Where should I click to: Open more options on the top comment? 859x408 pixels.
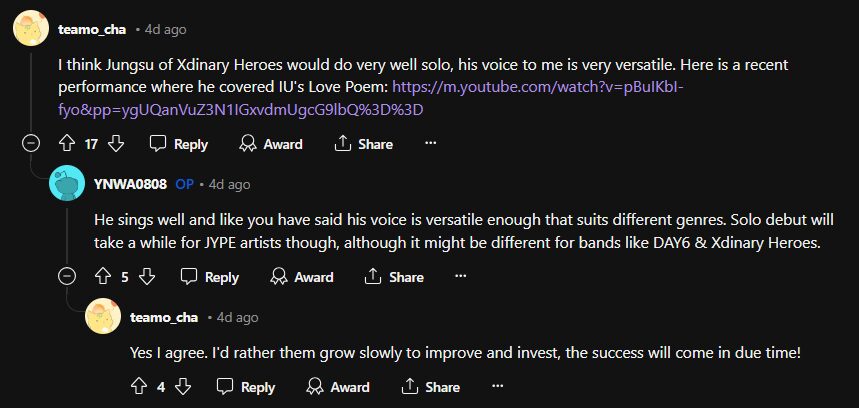pyautogui.click(x=431, y=144)
